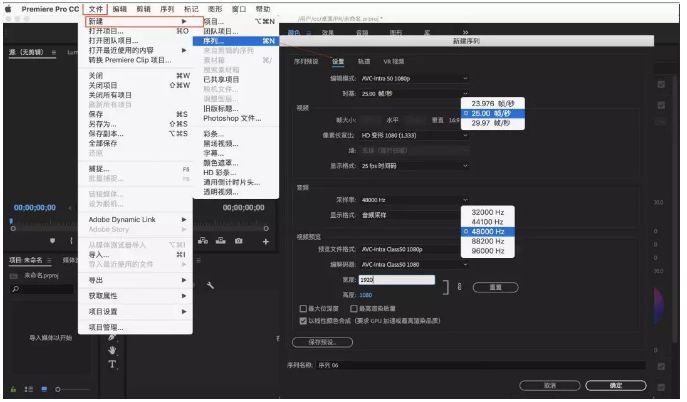Toggle the width-height link chain icon
The image size is (687, 402).
459,287
